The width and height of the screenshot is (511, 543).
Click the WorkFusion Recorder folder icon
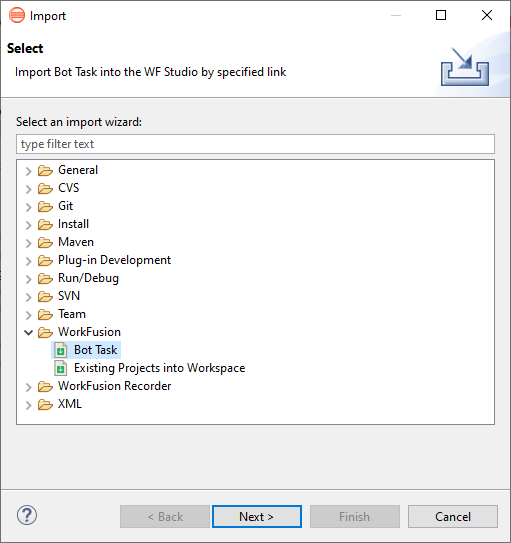click(x=45, y=386)
